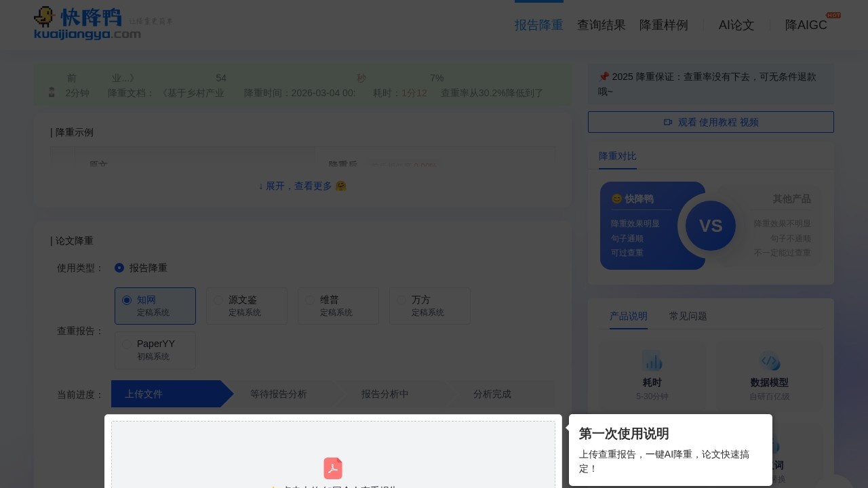Open 观看使用教程视频 link
868x488 pixels.
pyautogui.click(x=711, y=123)
